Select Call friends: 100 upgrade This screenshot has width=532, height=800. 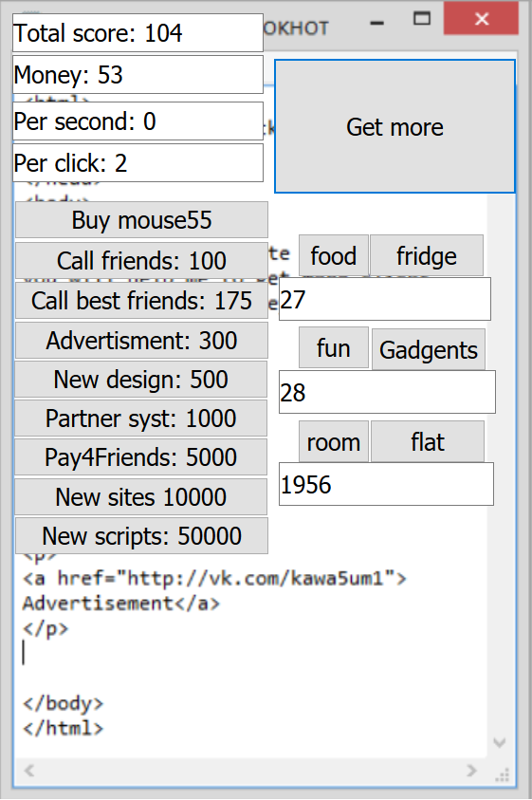coord(141,260)
